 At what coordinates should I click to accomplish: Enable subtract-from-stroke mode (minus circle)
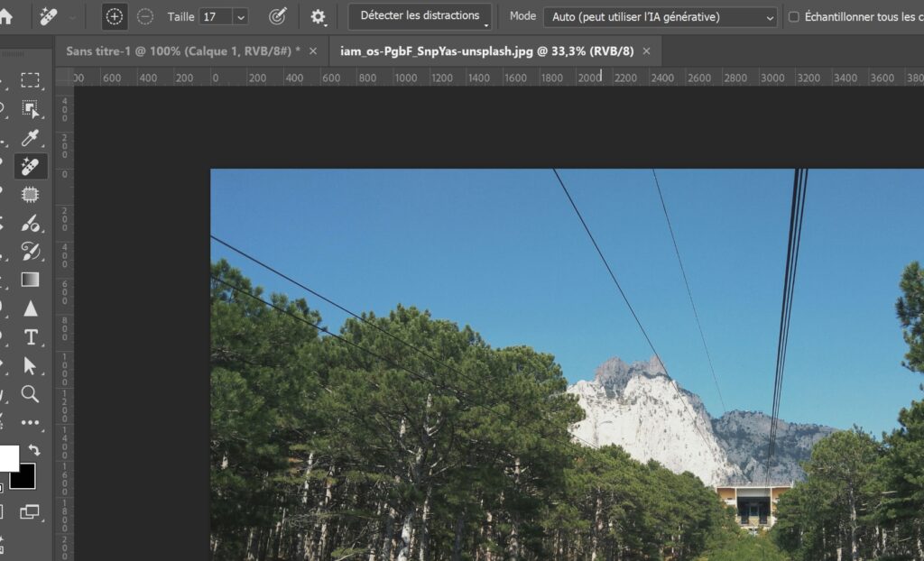pyautogui.click(x=144, y=16)
